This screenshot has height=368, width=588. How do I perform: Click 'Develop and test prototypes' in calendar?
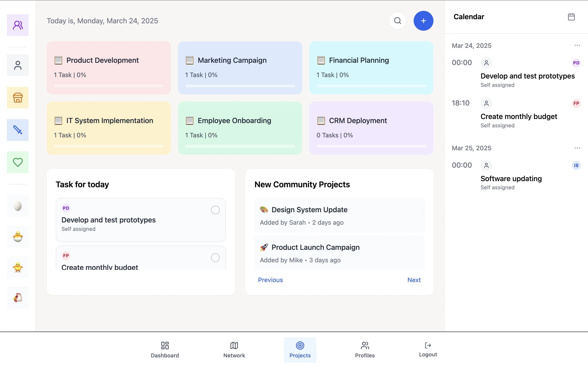[x=528, y=76]
